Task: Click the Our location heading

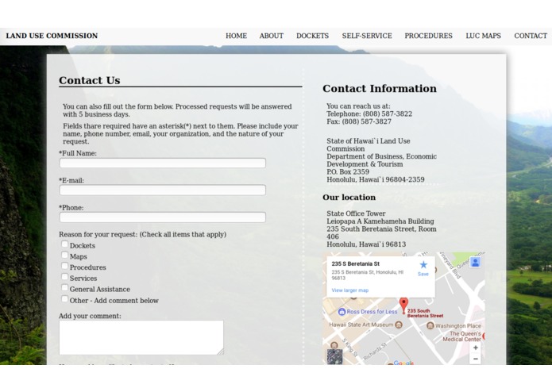Action: pyautogui.click(x=349, y=198)
